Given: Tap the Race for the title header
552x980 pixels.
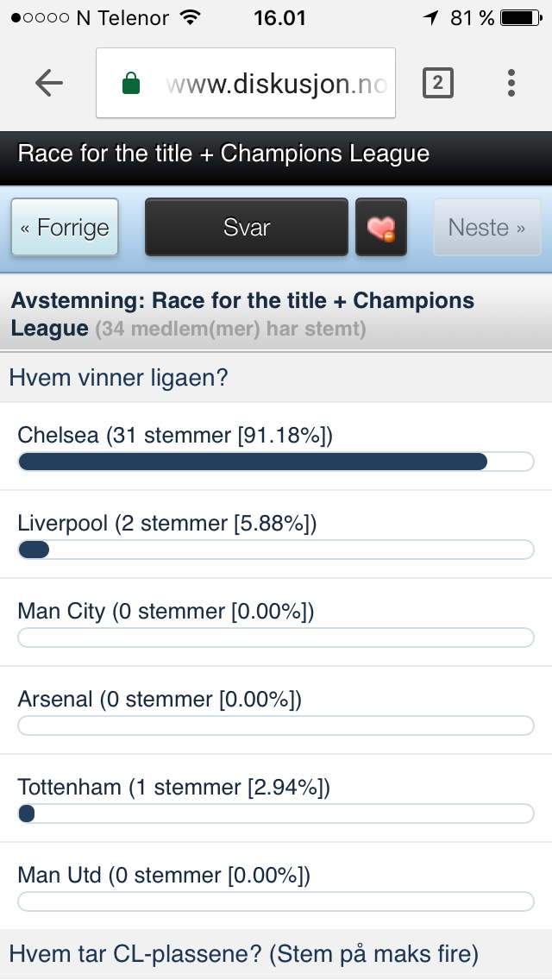Looking at the screenshot, I should point(223,154).
